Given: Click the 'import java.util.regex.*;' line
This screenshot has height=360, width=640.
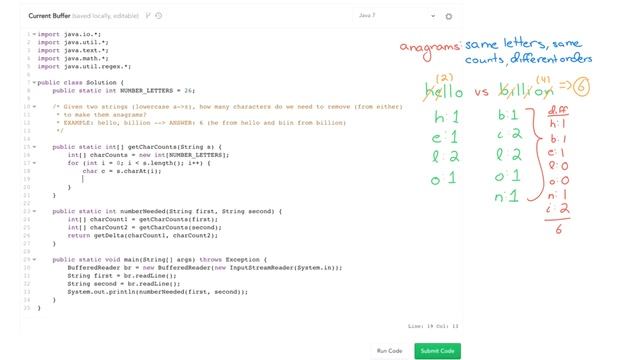Looking at the screenshot, I should [x=84, y=67].
